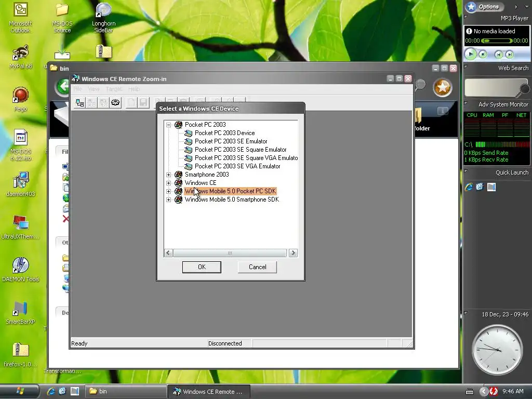Viewport: 532px width, 399px height.
Task: Collapse the Pocket PC 2003 tree node
Action: pos(169,125)
